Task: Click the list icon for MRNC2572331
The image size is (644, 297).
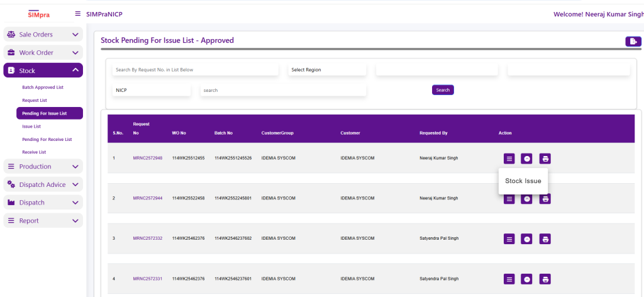Action: [509, 279]
